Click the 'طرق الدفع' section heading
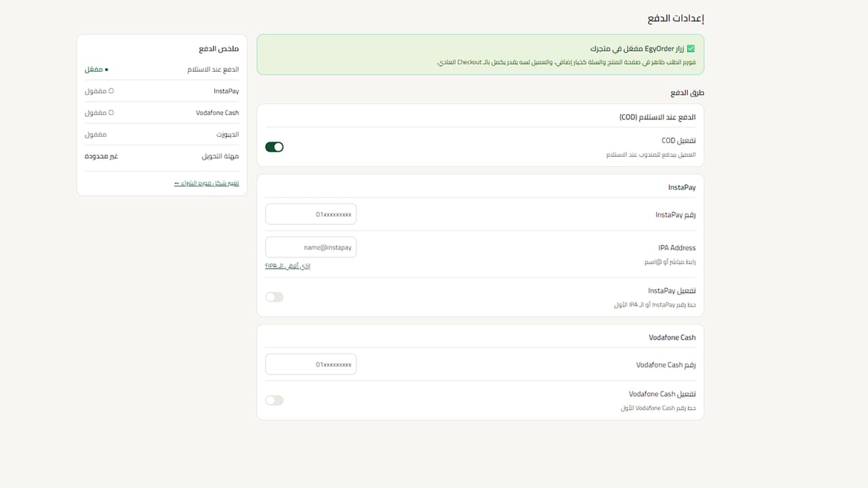This screenshot has width=868, height=488. point(687,93)
